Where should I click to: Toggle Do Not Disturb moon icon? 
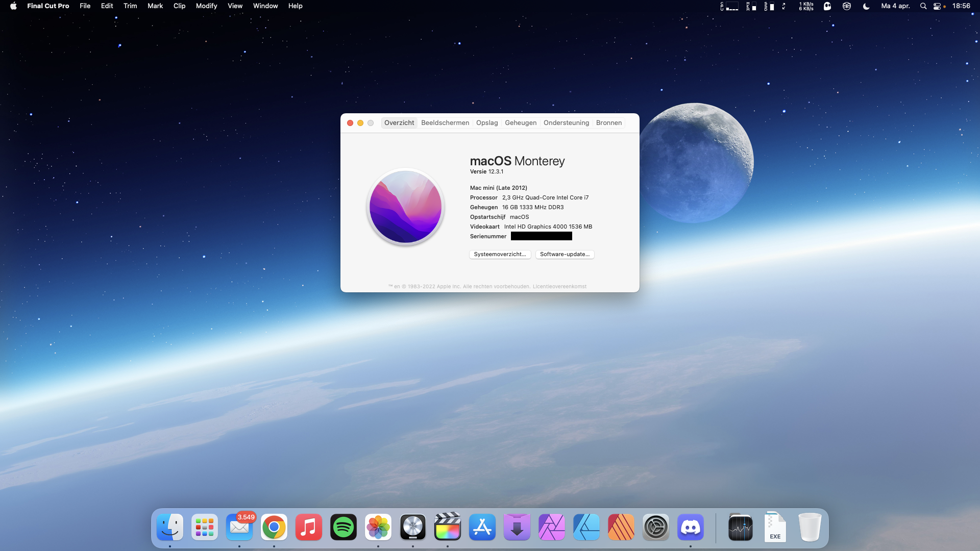[x=866, y=6]
